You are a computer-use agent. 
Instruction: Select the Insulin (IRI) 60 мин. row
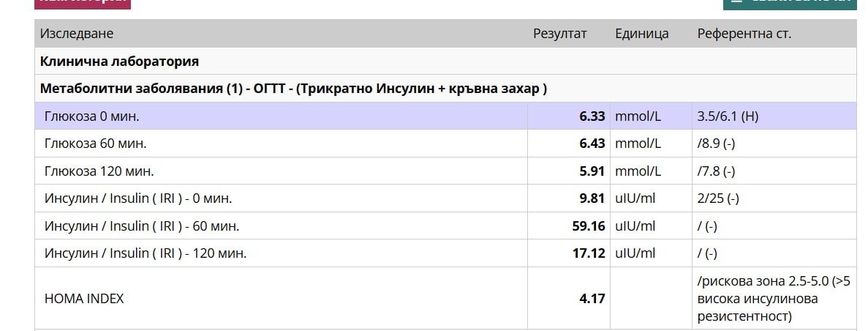click(445, 226)
